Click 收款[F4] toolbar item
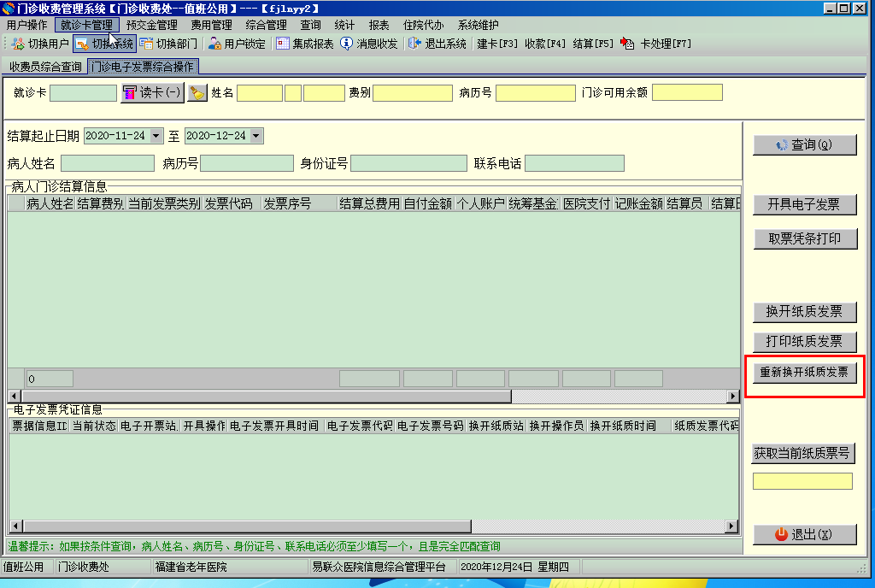 (x=545, y=44)
